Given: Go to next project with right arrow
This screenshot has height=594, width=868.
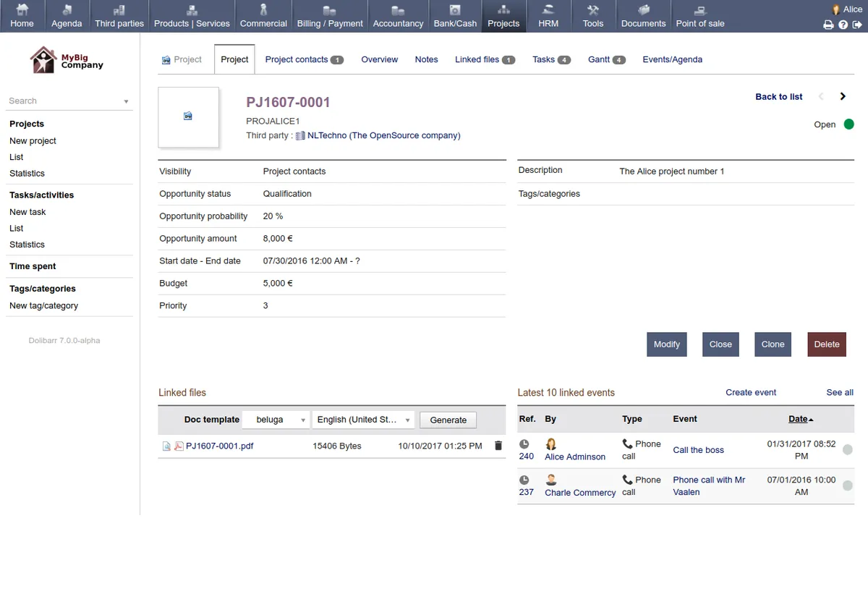Looking at the screenshot, I should pyautogui.click(x=843, y=96).
